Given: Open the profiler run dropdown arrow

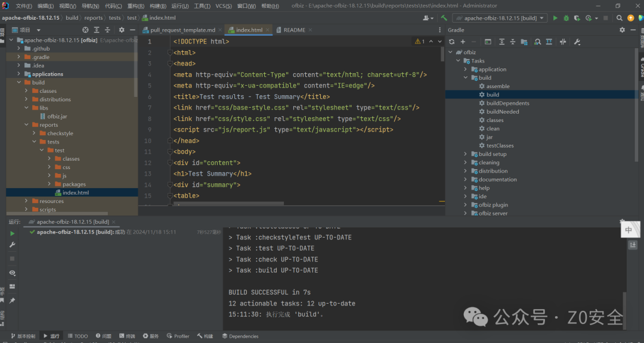Looking at the screenshot, I should (597, 18).
